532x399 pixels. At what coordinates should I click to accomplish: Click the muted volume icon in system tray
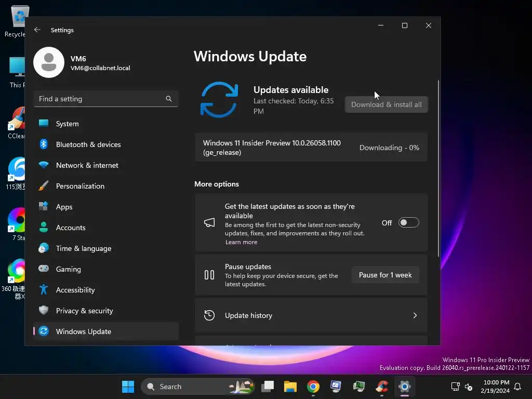pos(469,387)
